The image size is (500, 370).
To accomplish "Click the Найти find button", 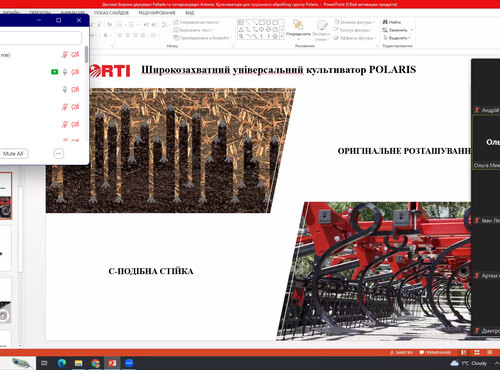I will click(392, 22).
